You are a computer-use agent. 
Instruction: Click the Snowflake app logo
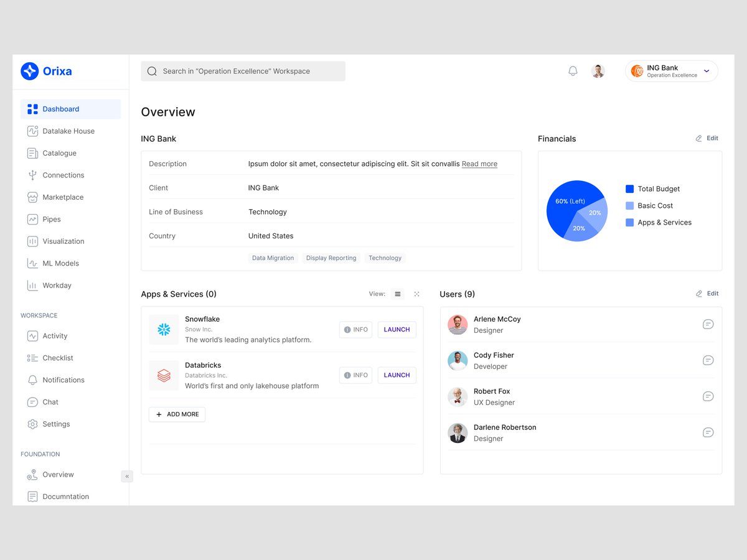tap(164, 330)
